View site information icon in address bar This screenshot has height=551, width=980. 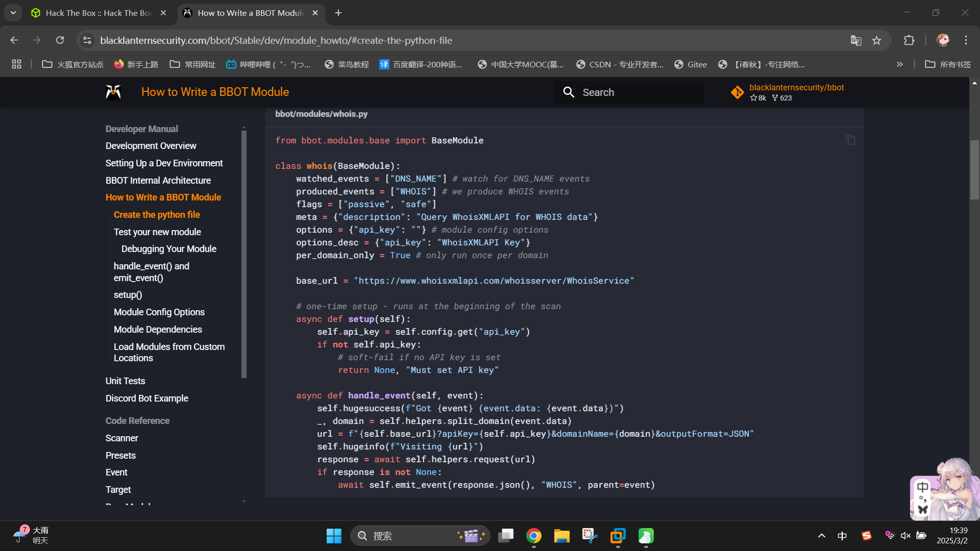tap(87, 40)
